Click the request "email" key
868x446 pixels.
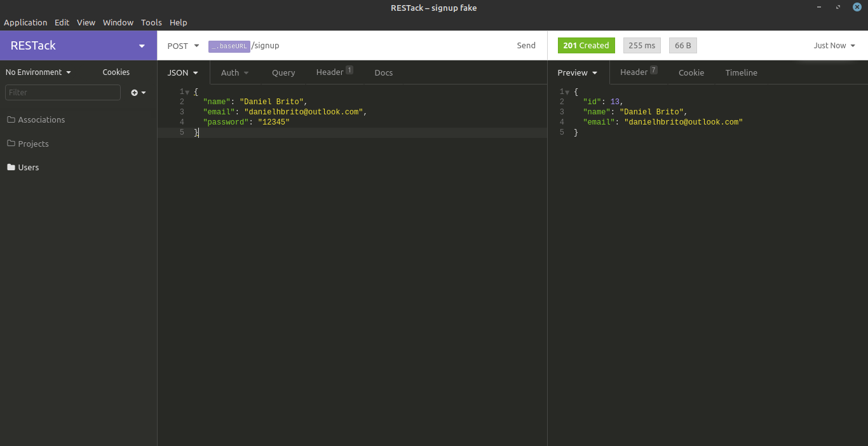coord(219,112)
